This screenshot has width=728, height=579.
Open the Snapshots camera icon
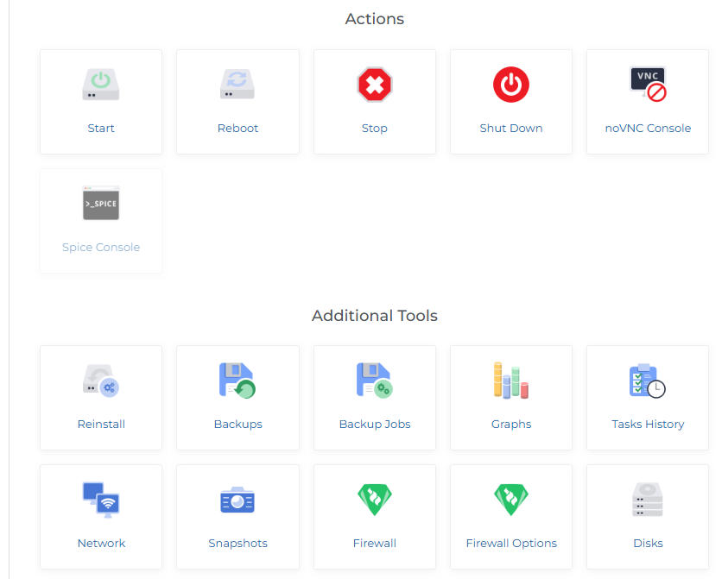[x=237, y=500]
